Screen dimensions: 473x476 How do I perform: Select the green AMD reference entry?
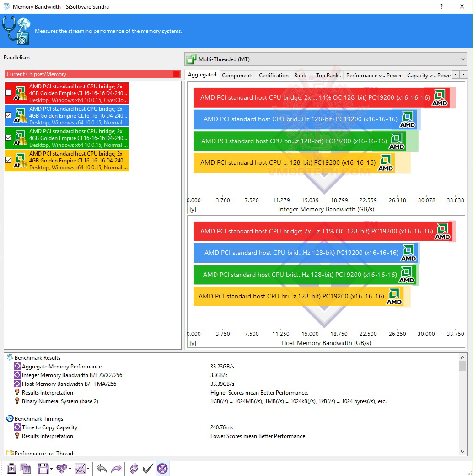tap(67, 138)
